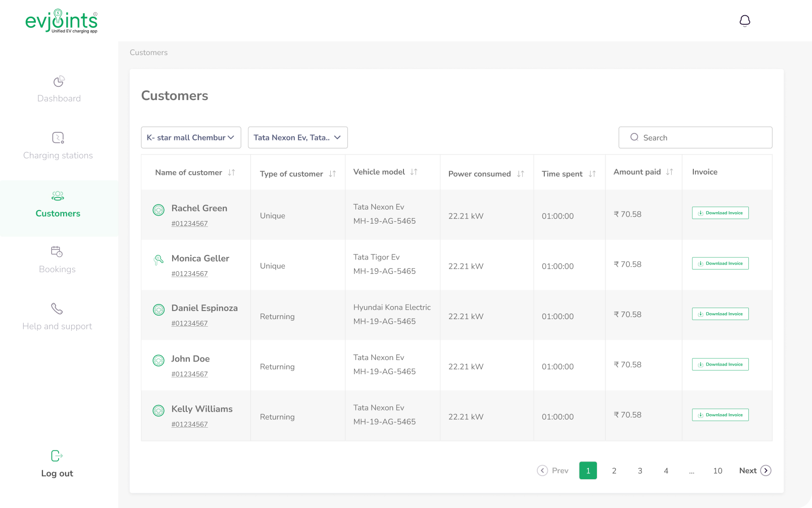The image size is (812, 508).
Task: Click the Bookings calendar icon
Action: click(57, 251)
